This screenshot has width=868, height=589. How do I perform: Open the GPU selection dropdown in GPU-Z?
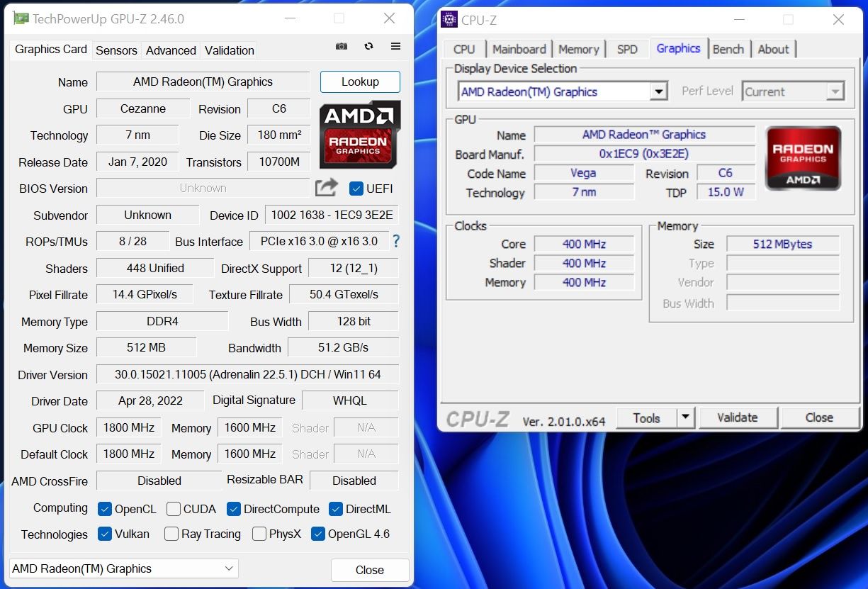coord(124,568)
